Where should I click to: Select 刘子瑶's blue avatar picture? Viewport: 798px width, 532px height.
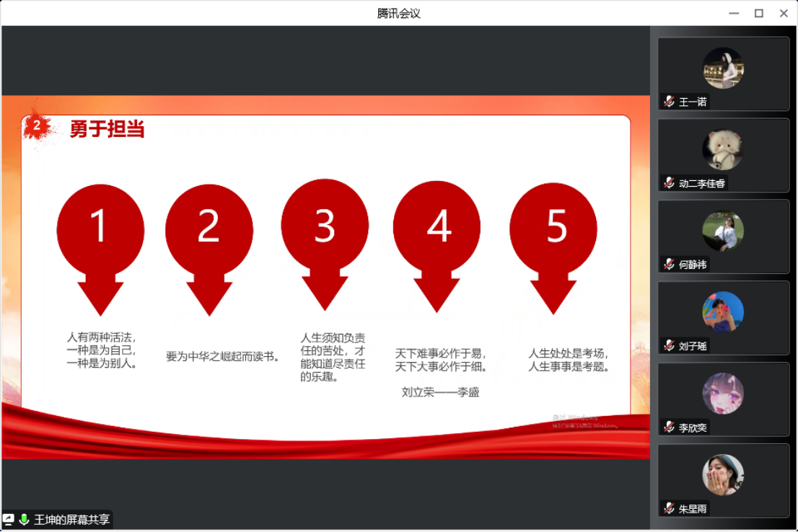[x=723, y=312]
